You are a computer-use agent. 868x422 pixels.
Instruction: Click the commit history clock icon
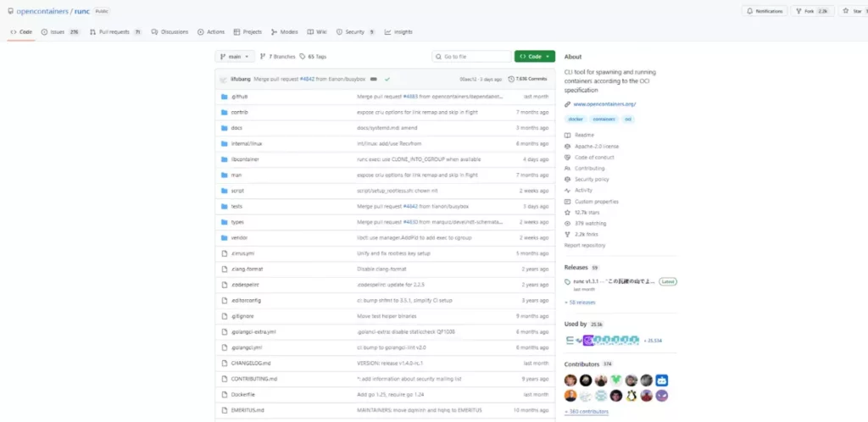[511, 79]
